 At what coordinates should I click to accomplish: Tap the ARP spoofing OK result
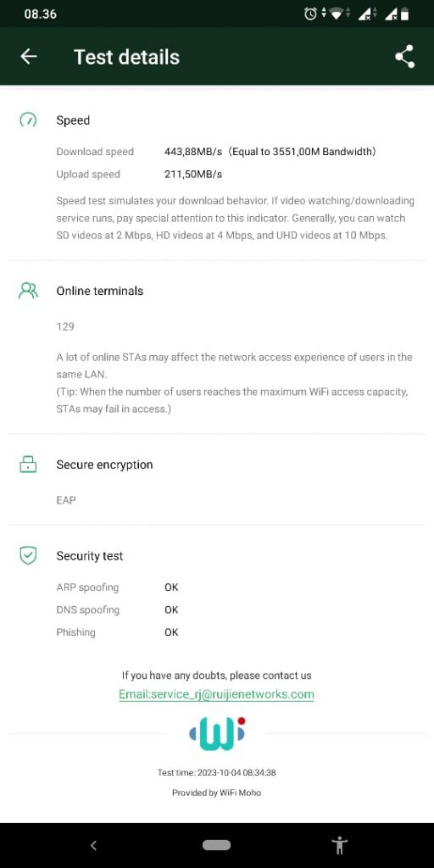pyautogui.click(x=171, y=587)
